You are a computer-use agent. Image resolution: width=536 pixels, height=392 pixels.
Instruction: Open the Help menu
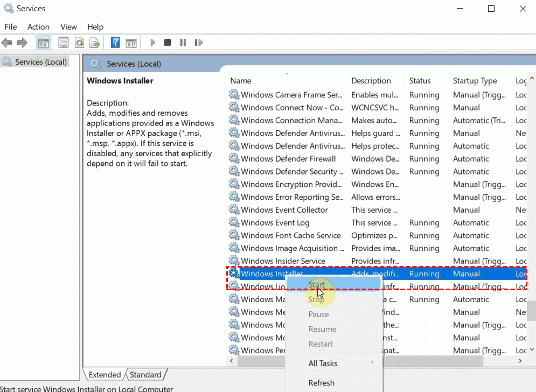click(95, 27)
